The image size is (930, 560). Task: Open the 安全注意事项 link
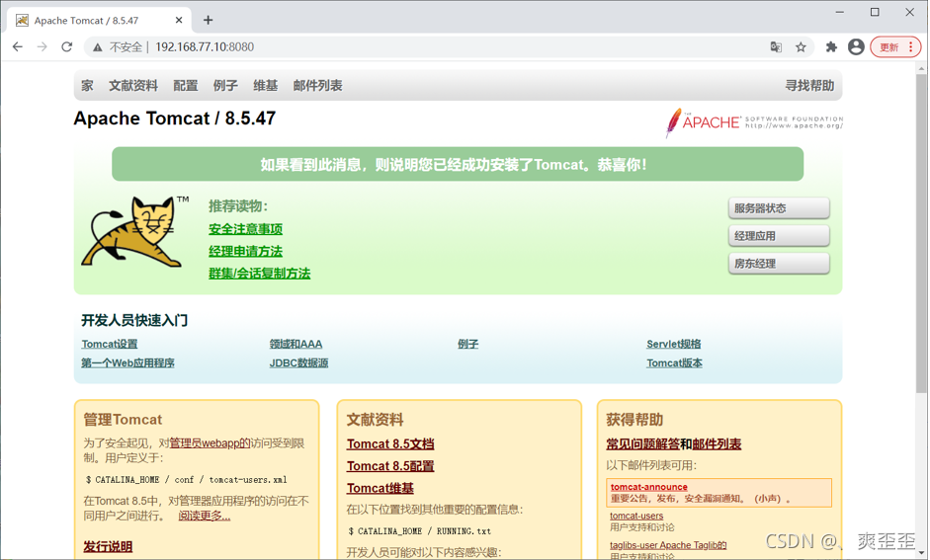click(245, 229)
